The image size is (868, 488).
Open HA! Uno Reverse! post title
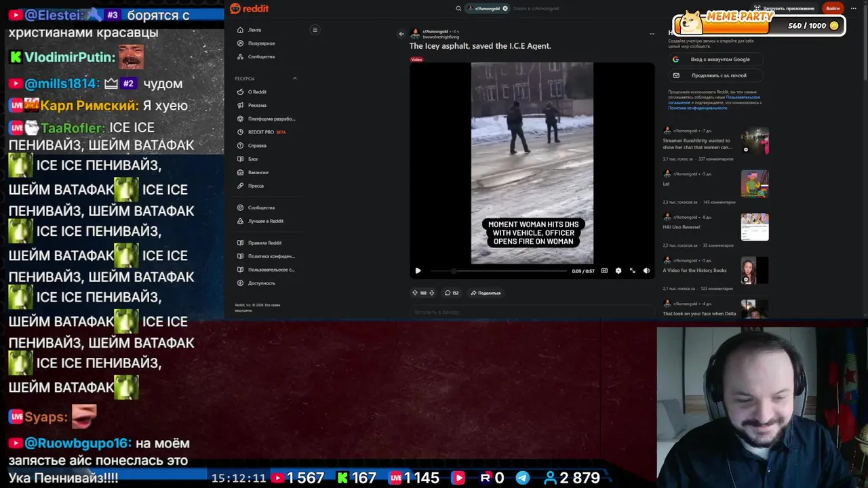coord(682,227)
